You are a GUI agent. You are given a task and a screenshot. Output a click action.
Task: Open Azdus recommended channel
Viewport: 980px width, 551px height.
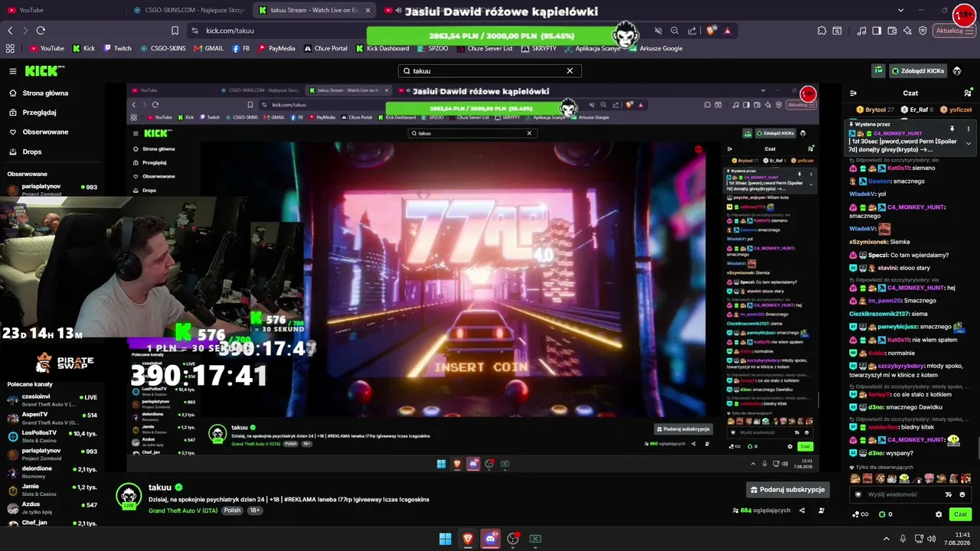[x=52, y=508]
